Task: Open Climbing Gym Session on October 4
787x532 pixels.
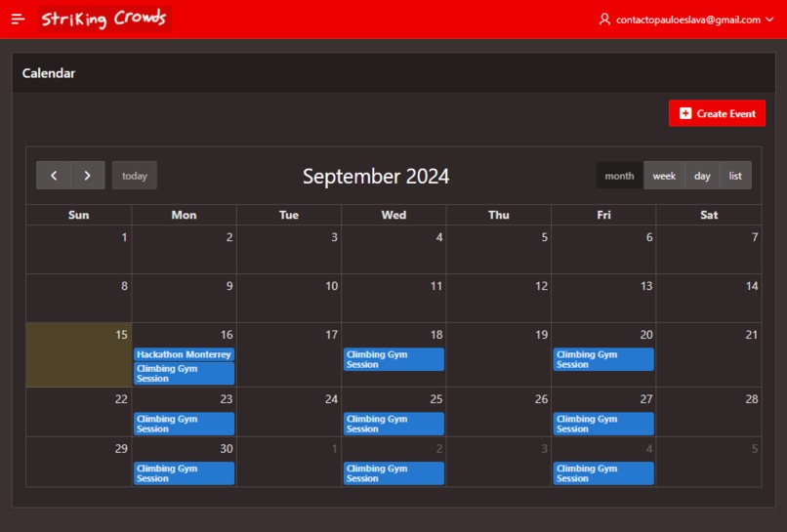Action: [603, 473]
